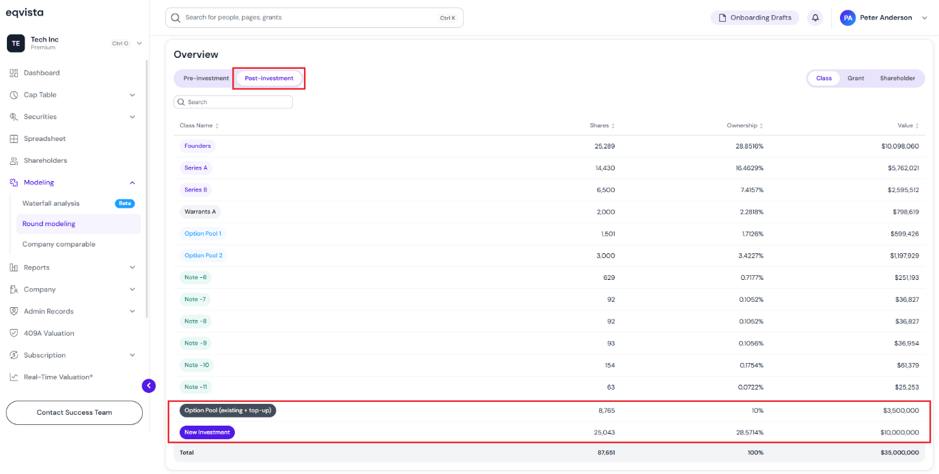Image resolution: width=939 pixels, height=474 pixels.
Task: Click the $35,000,000 total value
Action: coord(899,453)
